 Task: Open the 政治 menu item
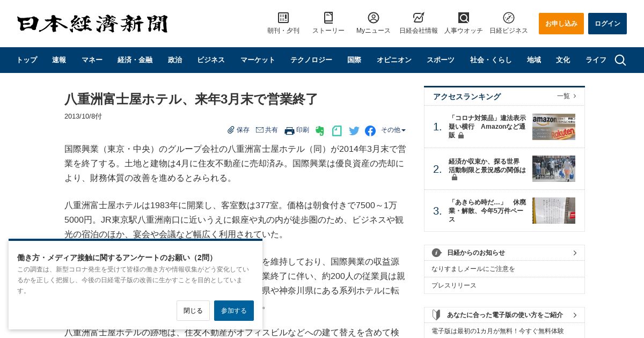pos(175,60)
